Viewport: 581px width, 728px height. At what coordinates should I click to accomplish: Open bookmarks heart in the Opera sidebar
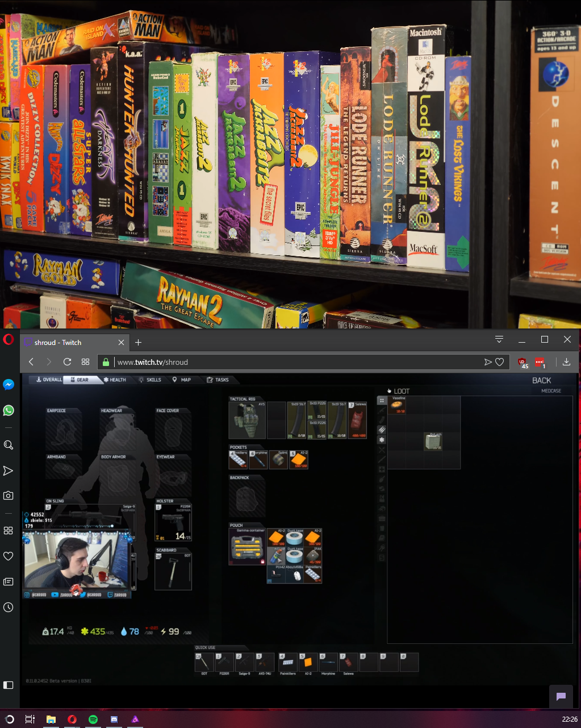[8, 556]
